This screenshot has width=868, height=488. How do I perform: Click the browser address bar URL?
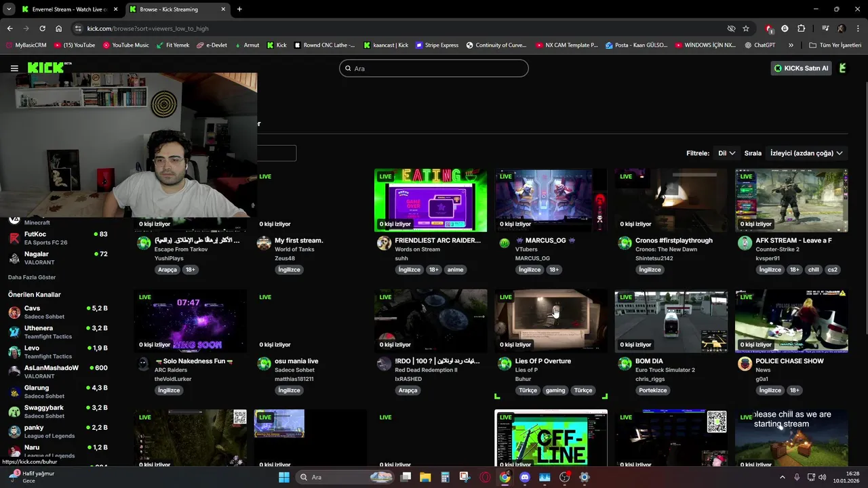click(x=148, y=28)
